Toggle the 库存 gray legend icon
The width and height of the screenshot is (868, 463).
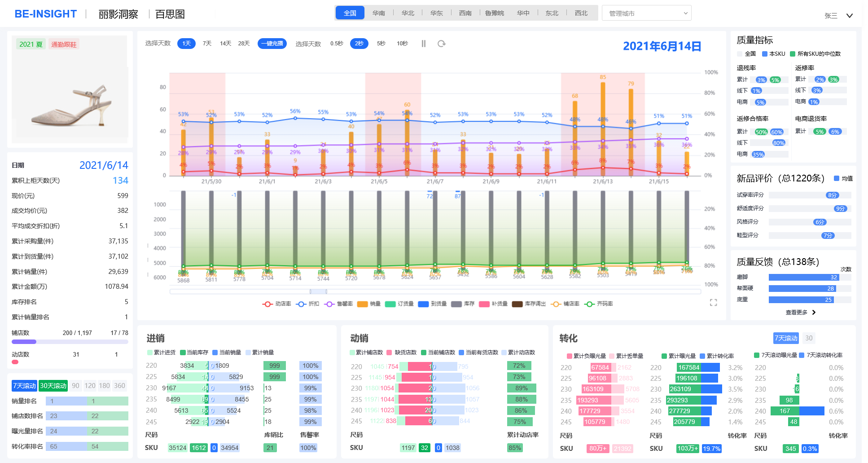(x=456, y=304)
